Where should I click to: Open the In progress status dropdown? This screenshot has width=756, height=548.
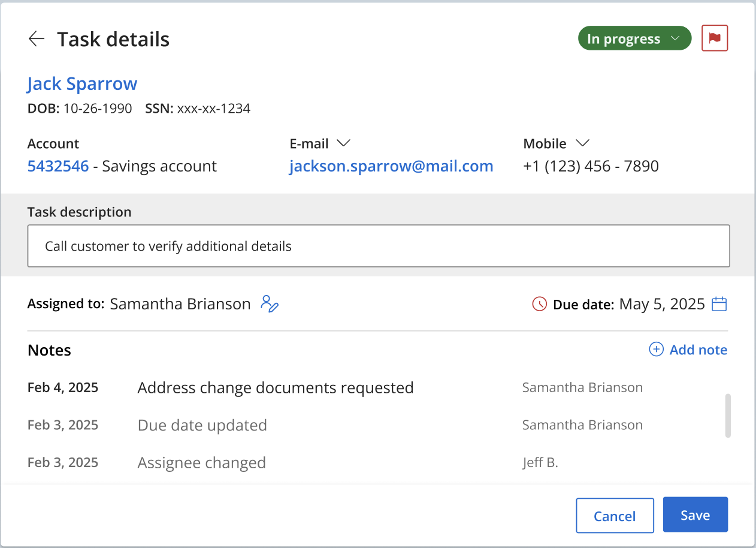point(634,39)
